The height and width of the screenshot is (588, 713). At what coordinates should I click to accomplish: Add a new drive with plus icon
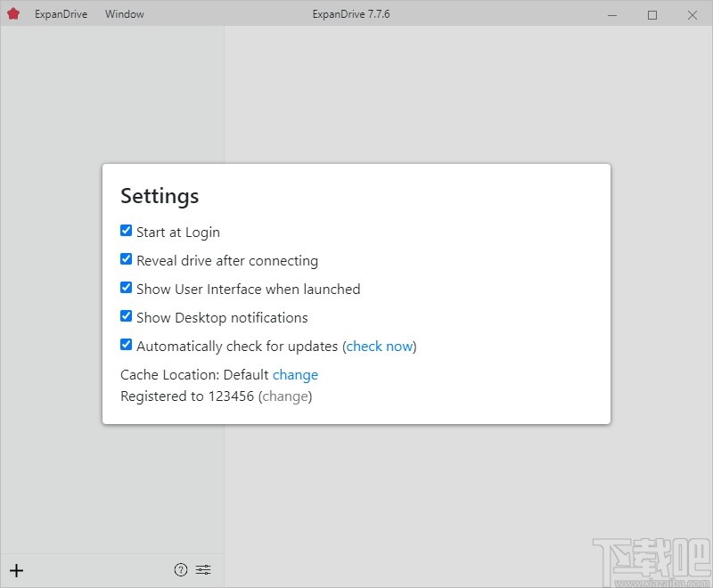[16, 570]
